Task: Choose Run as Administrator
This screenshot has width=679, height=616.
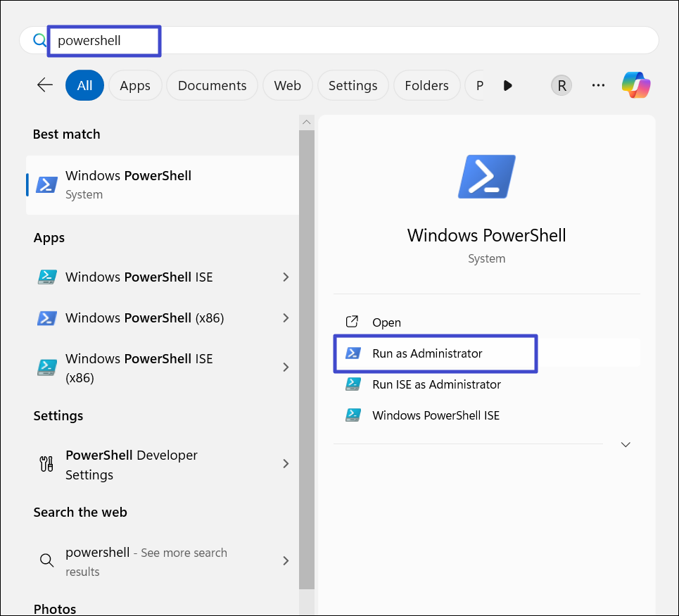Action: coord(427,353)
